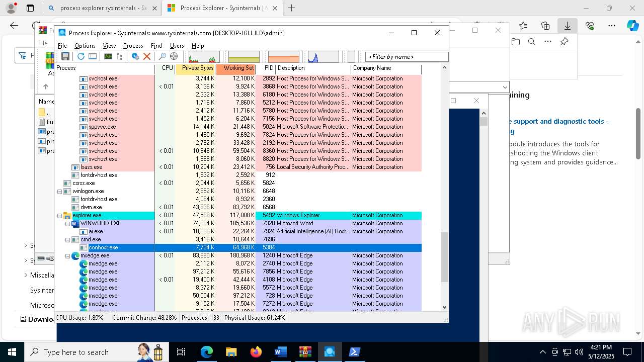Sort by the Working Set column header
Screen dimensions: 644x362
pyautogui.click(x=235, y=68)
